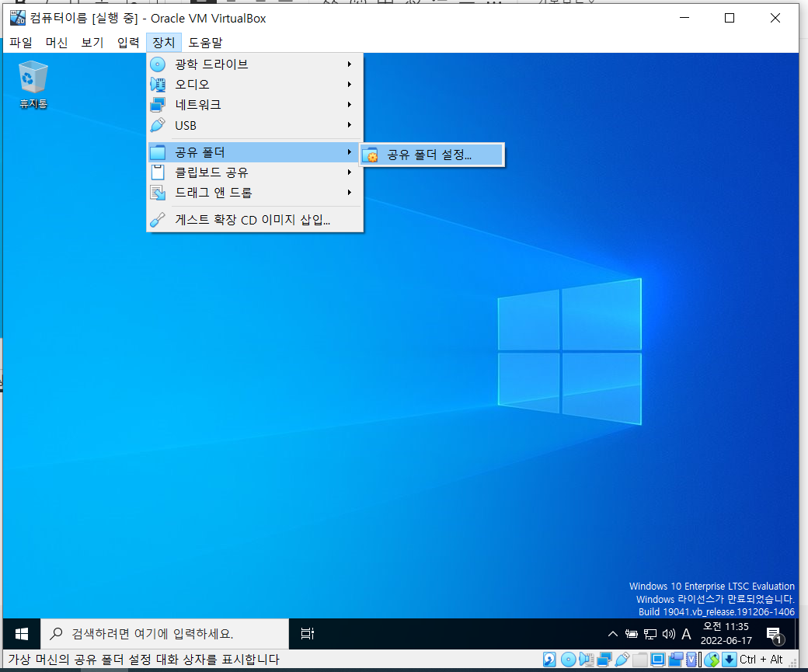Screen dimensions: 808x672
Task: Click the network status bar indicator
Action: [x=604, y=660]
